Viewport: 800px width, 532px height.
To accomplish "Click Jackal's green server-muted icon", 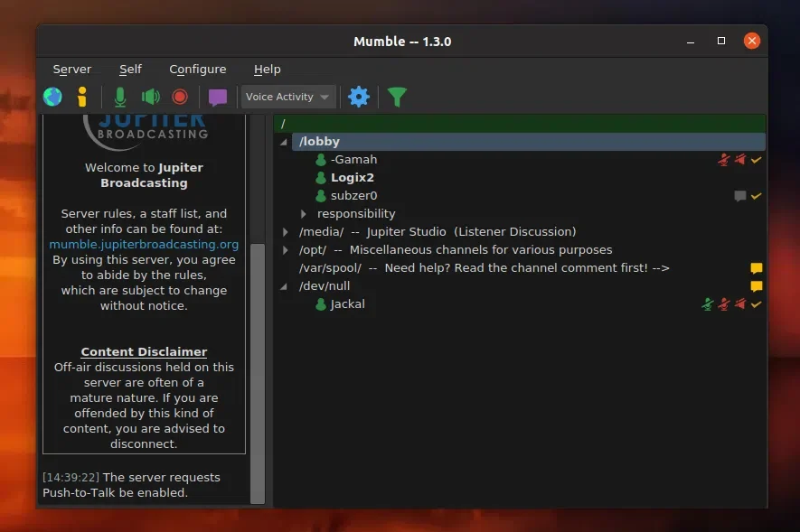I will point(707,304).
